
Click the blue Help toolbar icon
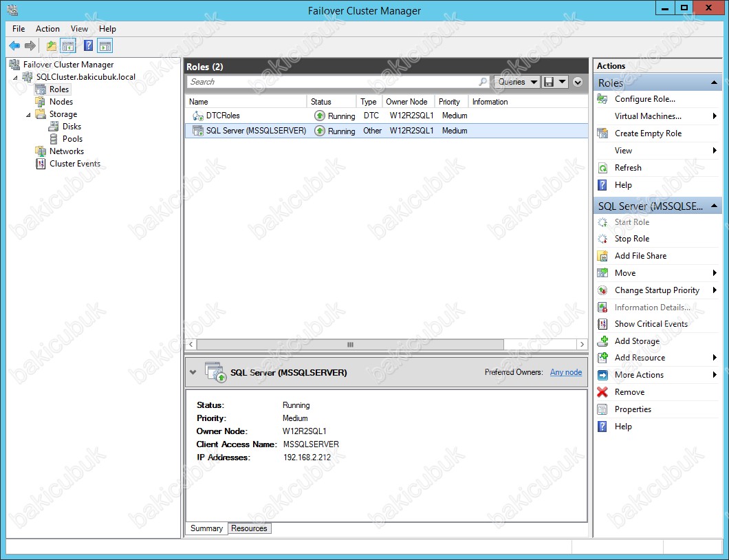tap(88, 45)
